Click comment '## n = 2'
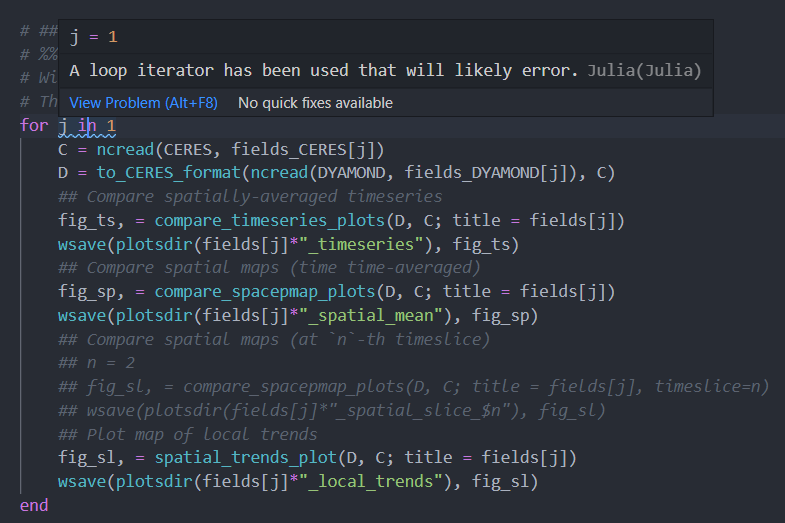This screenshot has height=523, width=785. pos(97,363)
